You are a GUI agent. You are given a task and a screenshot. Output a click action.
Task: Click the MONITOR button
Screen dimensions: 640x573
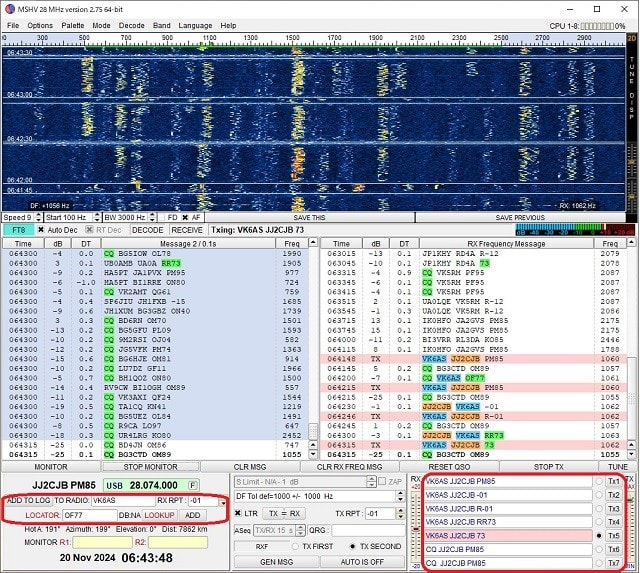point(51,467)
